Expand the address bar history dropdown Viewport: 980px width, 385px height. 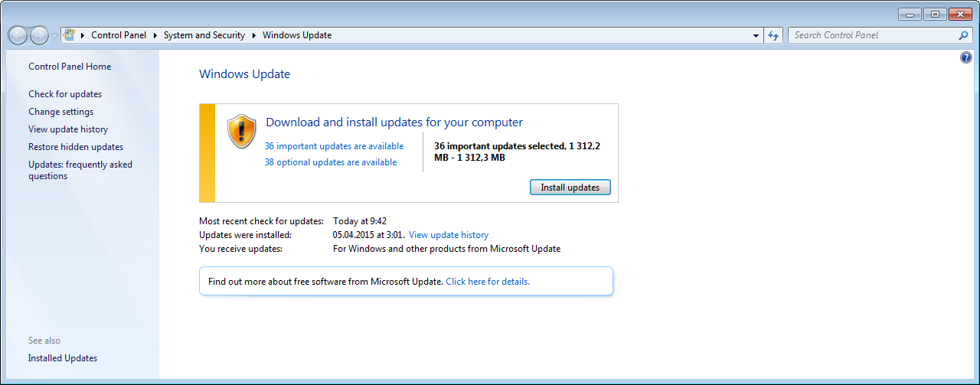point(756,35)
